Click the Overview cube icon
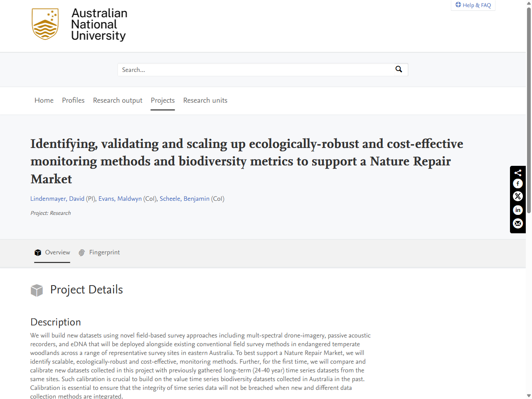The image size is (532, 399). point(38,252)
